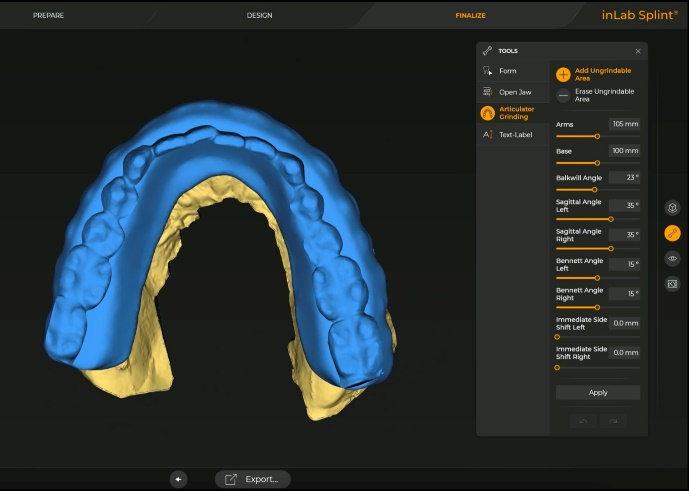The width and height of the screenshot is (689, 491).
Task: Click the Base slider handle
Action: coord(597,163)
